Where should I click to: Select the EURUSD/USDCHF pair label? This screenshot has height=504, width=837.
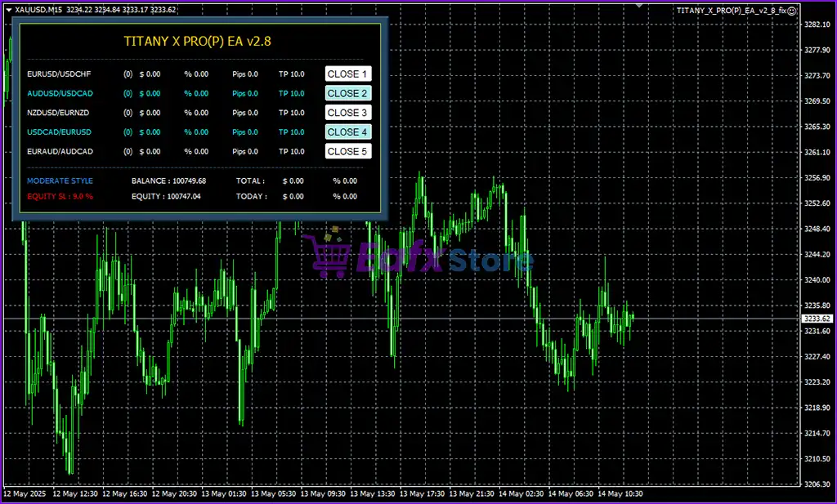coord(60,74)
